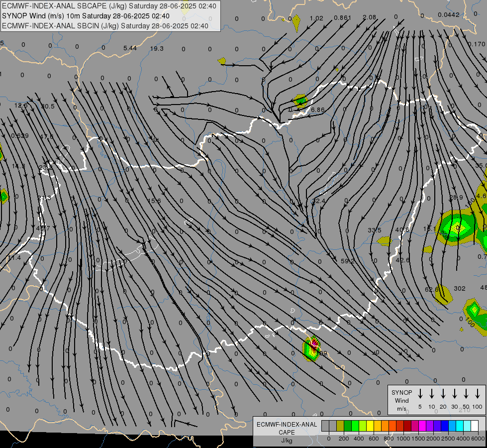
Task: Click the map value 28.9
Action: click(x=456, y=198)
